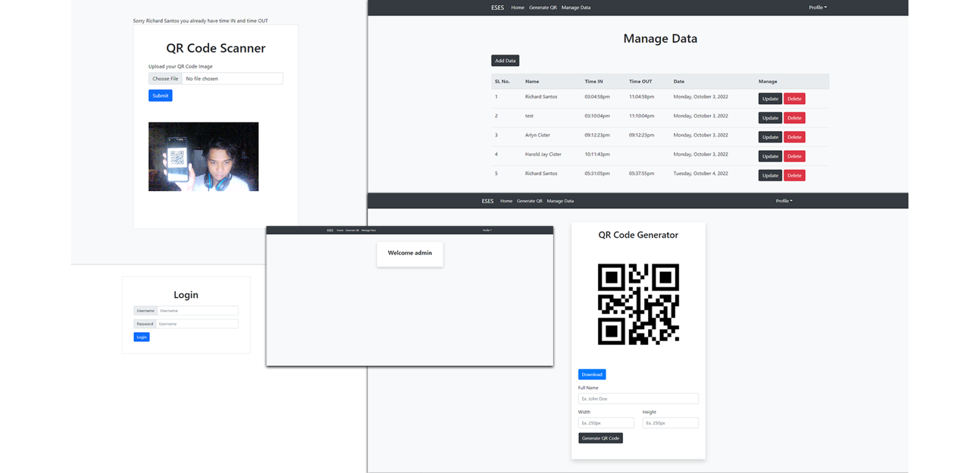The height and width of the screenshot is (473, 980).
Task: Click the 'Welcome admin' card
Action: point(410,254)
